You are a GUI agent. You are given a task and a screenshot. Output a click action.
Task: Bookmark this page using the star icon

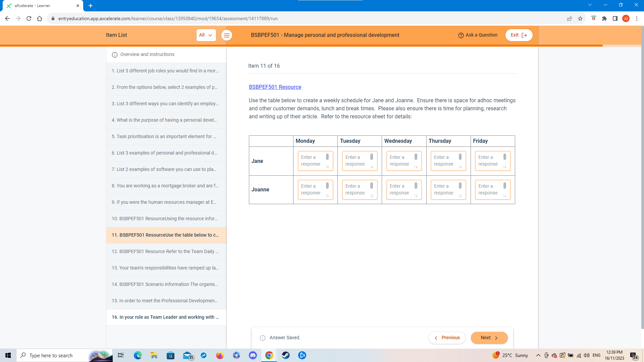[580, 18]
